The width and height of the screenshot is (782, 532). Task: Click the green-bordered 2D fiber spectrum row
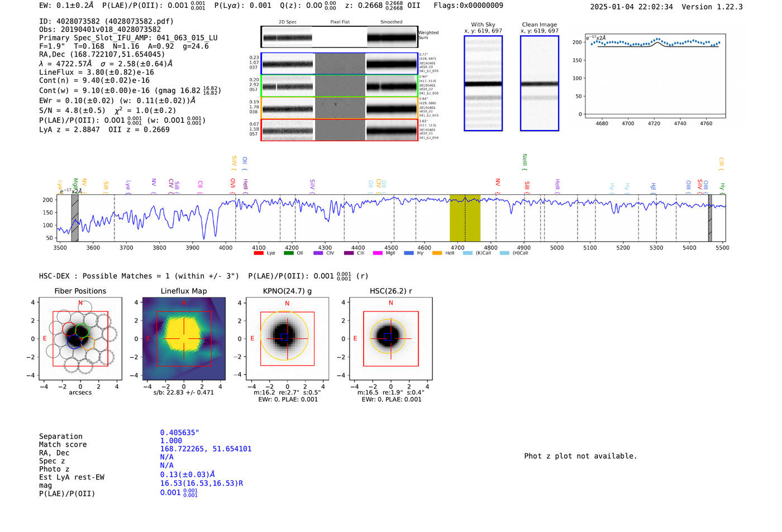click(340, 86)
